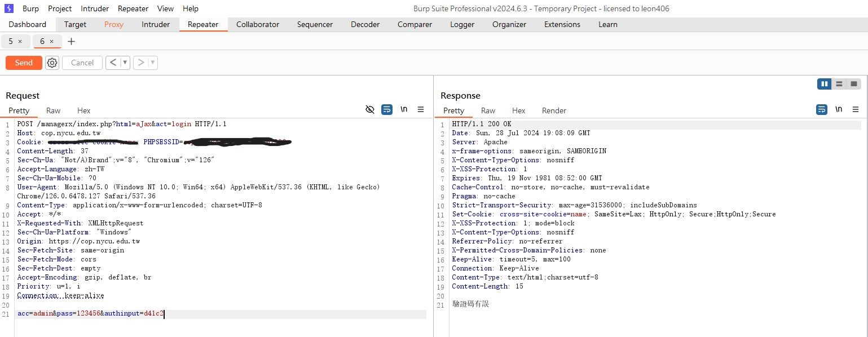Image resolution: width=868 pixels, height=337 pixels.
Task: Click Accept-Encoding: gzip, deflate, br header
Action: (x=84, y=277)
